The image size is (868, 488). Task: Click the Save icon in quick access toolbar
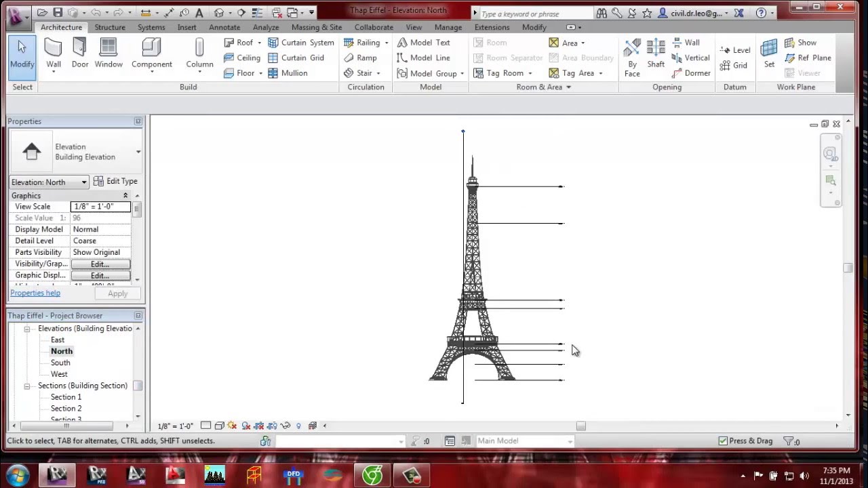pos(58,12)
